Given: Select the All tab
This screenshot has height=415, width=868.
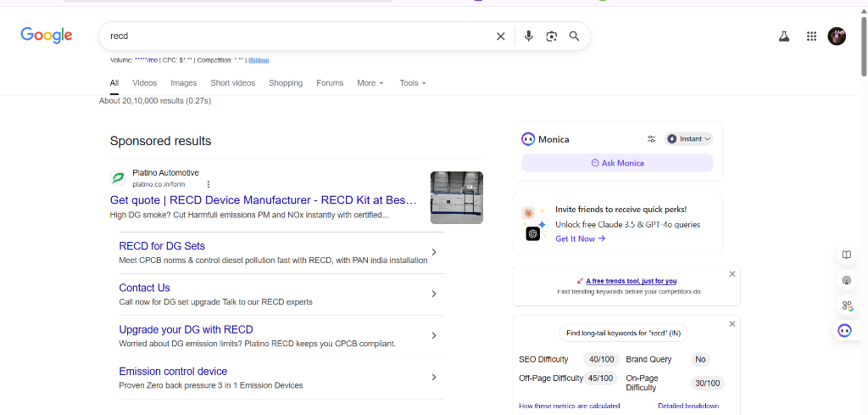Looking at the screenshot, I should coord(114,83).
